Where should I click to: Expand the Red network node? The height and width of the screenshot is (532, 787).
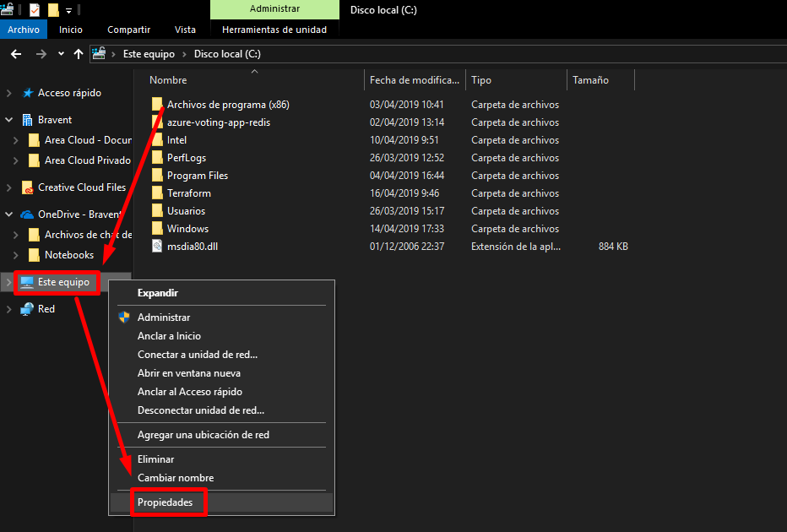coord(8,309)
